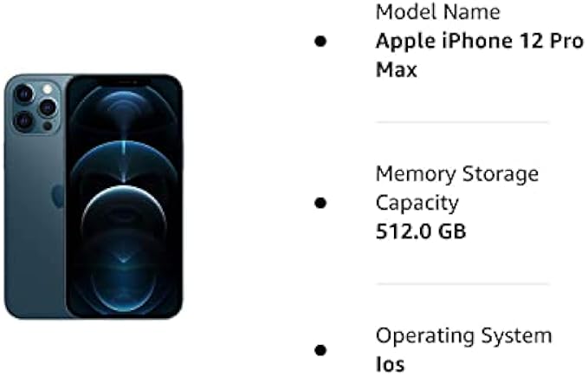This screenshot has width=588, height=377.
Task: Click the "Operating System" label
Action: [x=463, y=335]
